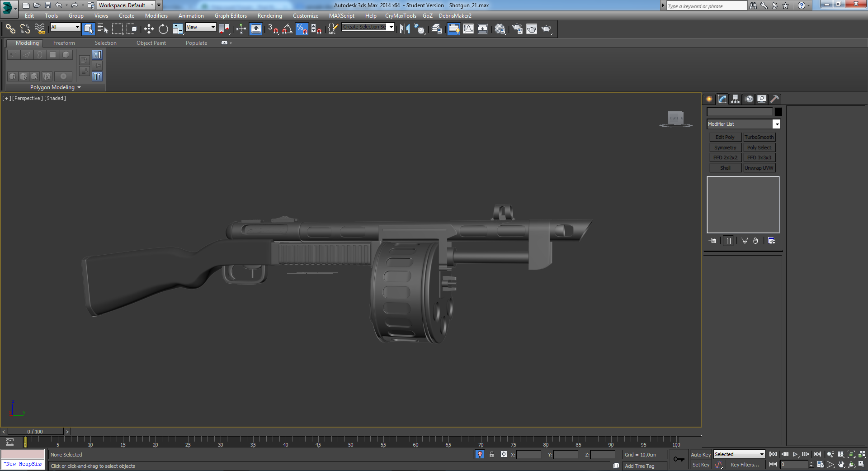Open the Rendered Frame Window
Screen dimensions: 868x471
[x=532, y=29]
